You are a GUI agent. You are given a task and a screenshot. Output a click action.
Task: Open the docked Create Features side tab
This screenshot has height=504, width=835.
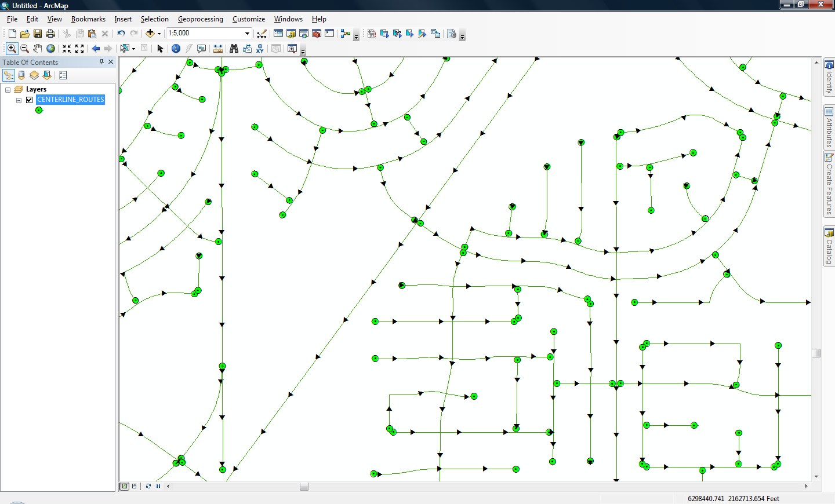(x=829, y=184)
